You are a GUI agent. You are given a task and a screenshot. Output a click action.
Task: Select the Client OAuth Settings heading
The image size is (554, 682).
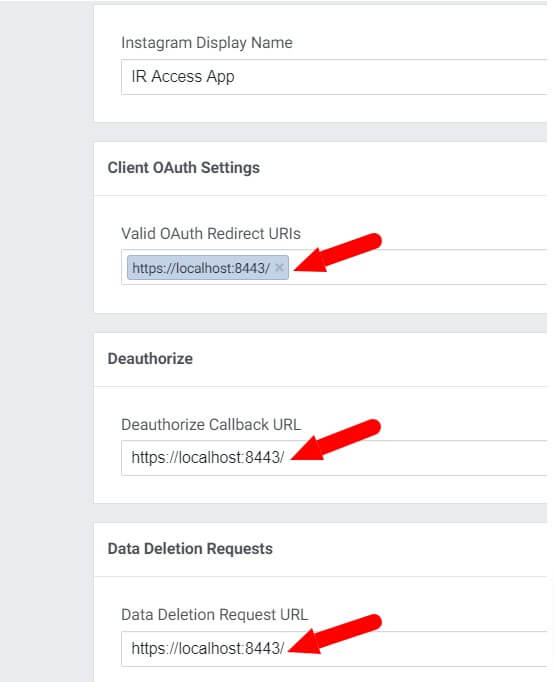click(x=184, y=168)
